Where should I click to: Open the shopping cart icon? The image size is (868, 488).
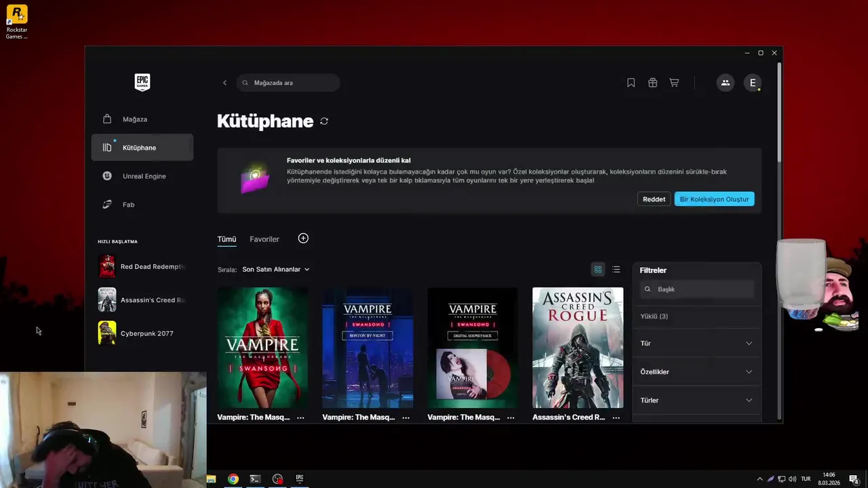point(674,83)
